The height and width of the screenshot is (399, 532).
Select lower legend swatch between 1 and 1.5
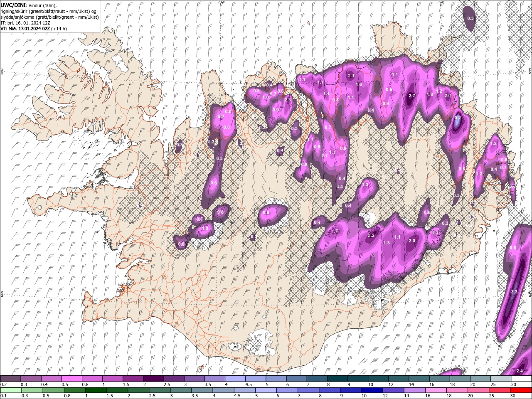pyautogui.click(x=96, y=390)
